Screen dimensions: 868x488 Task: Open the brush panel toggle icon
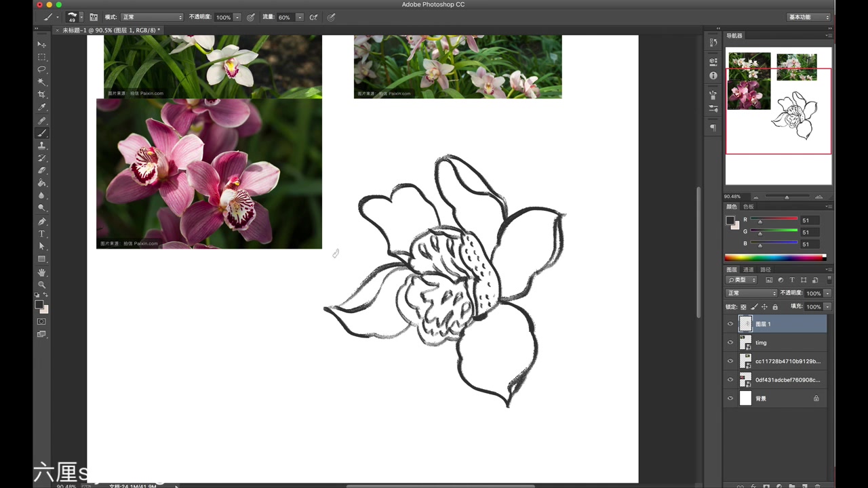pyautogui.click(x=94, y=17)
